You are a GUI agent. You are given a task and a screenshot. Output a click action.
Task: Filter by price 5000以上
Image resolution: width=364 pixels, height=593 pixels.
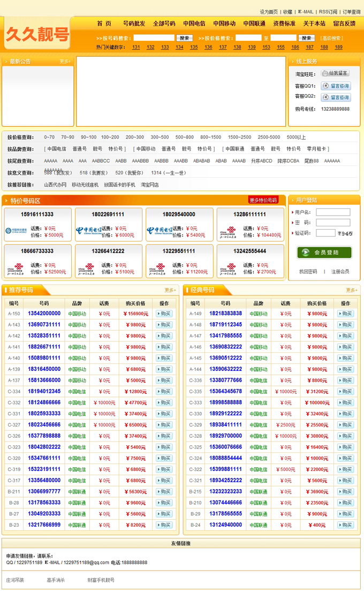point(296,138)
